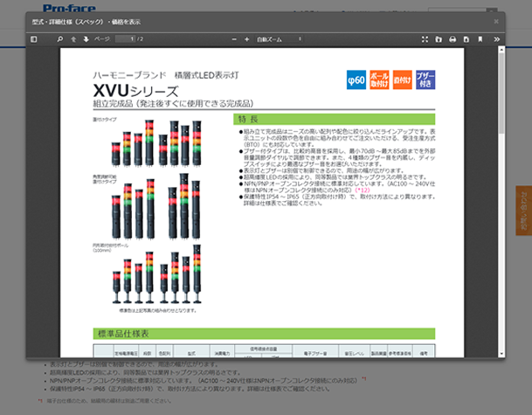The image size is (532, 415).
Task: Click the φ60 blue badge
Action: pos(356,80)
